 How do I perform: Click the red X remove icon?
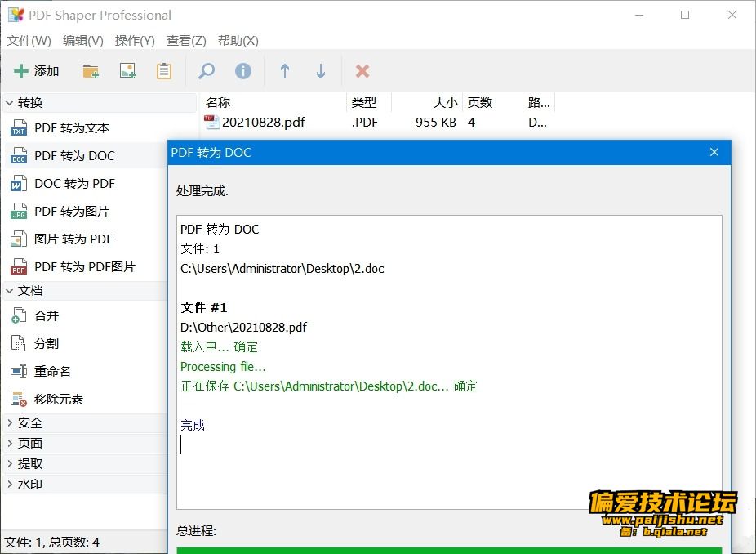pos(362,71)
